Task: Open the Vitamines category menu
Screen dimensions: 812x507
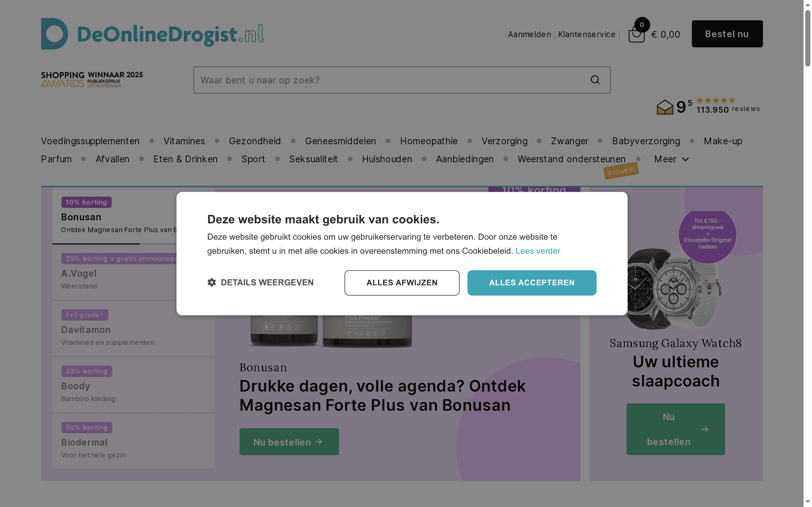Action: [x=184, y=141]
